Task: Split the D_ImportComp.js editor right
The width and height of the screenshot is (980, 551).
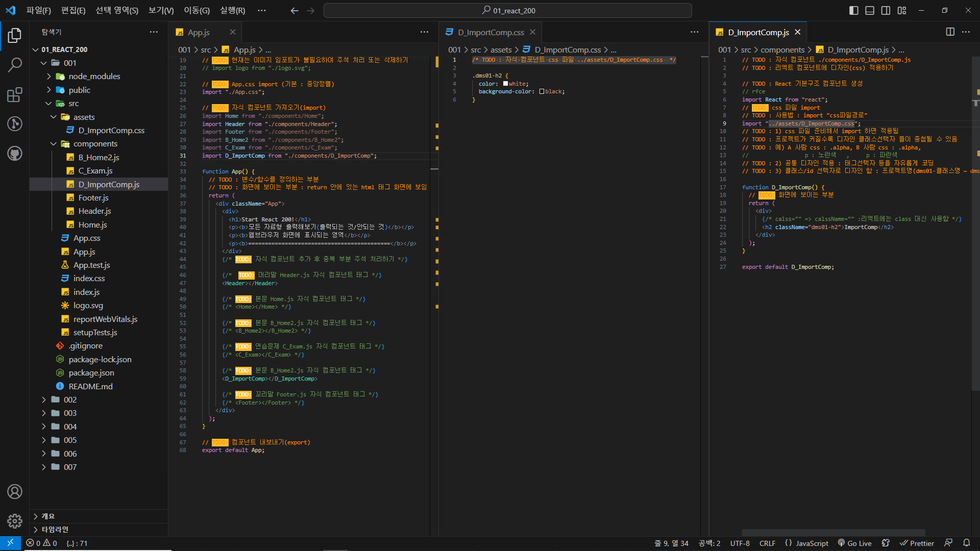Action: (x=950, y=32)
